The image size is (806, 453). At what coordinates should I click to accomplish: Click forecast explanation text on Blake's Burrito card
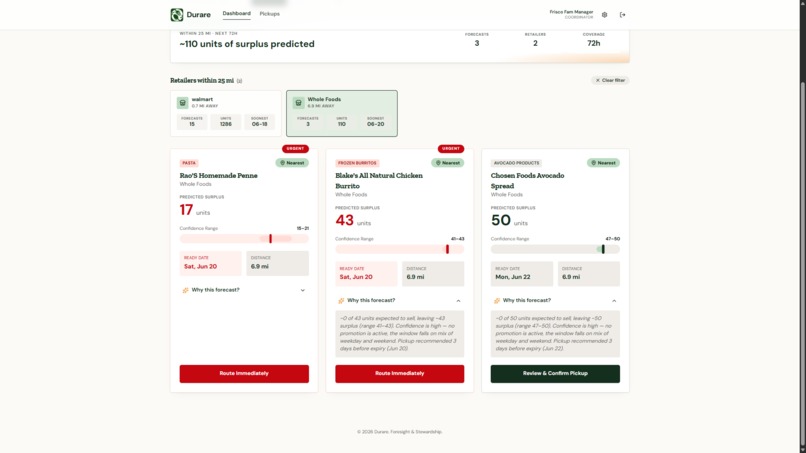coord(399,334)
